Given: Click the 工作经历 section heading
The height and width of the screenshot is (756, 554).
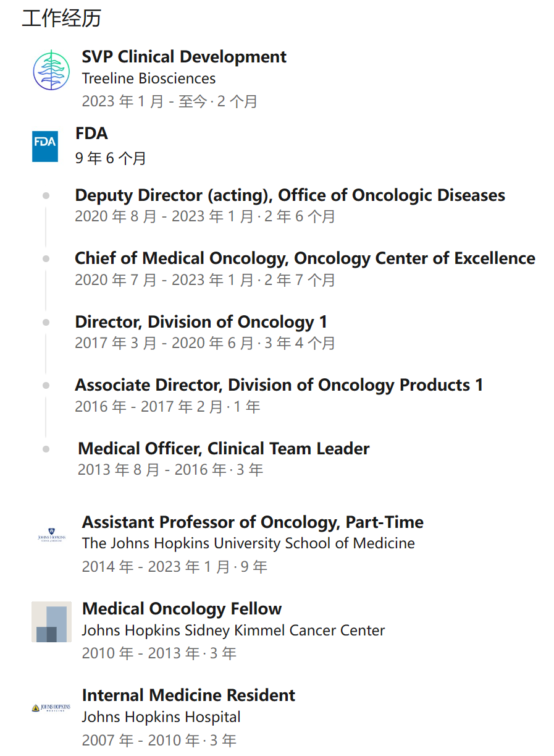Looking at the screenshot, I should [61, 19].
